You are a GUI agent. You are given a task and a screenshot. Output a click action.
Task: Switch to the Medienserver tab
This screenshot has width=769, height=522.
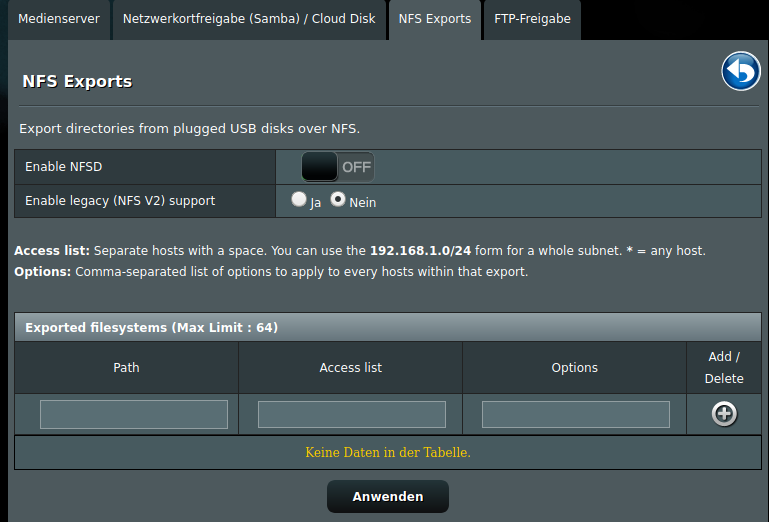click(x=59, y=19)
